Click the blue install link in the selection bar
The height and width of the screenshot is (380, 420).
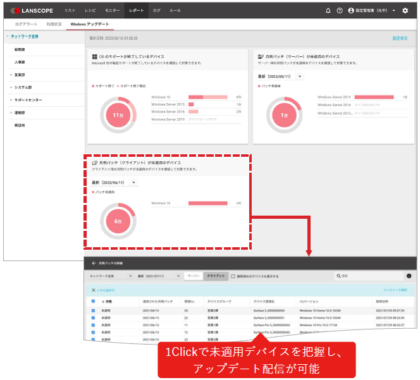coord(395,290)
